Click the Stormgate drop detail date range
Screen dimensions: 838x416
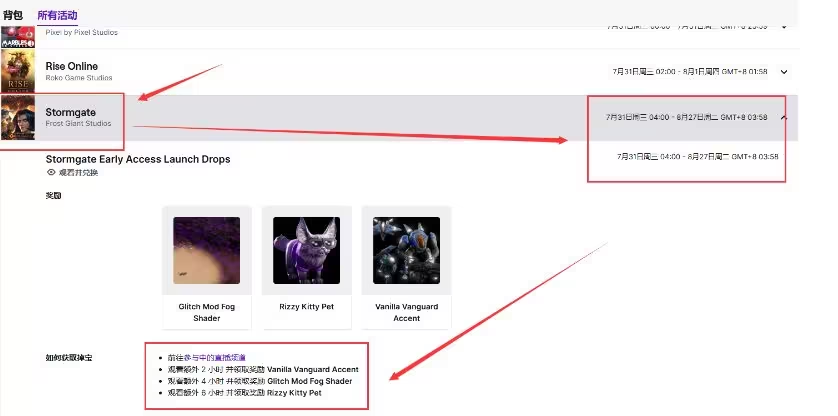(x=697, y=157)
